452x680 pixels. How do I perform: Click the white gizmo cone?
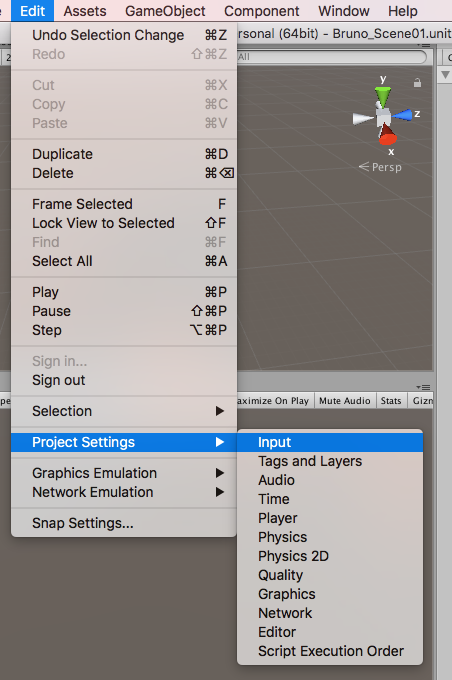[x=363, y=118]
